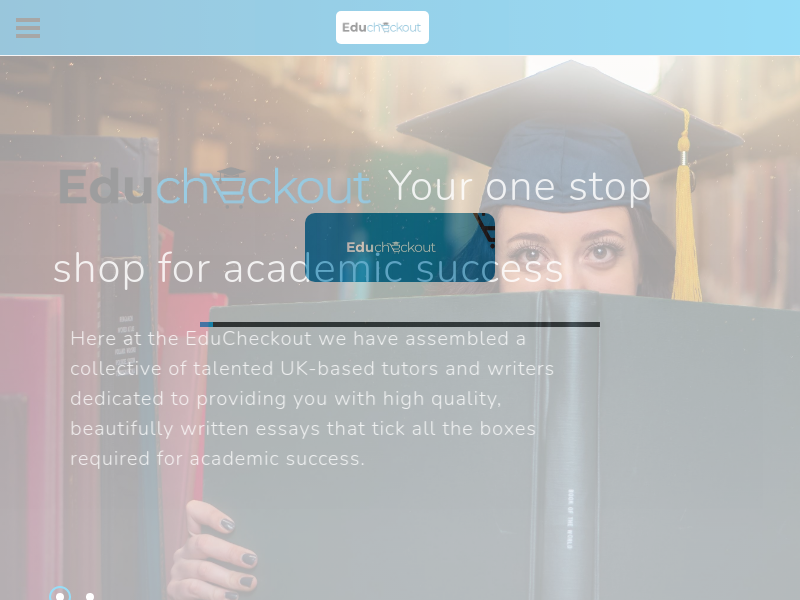Click the dark loading progress bar
The width and height of the screenshot is (800, 600).
coord(400,324)
